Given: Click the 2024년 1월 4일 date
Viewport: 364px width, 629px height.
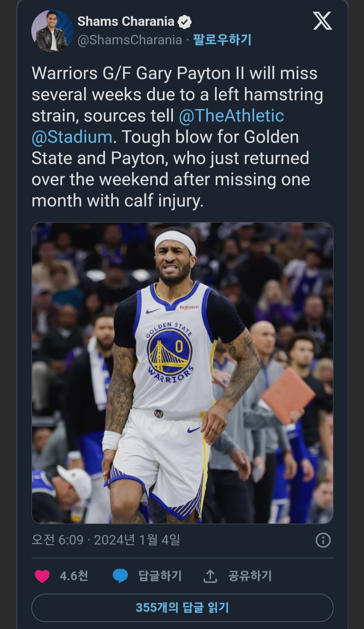Looking at the screenshot, I should (x=137, y=540).
